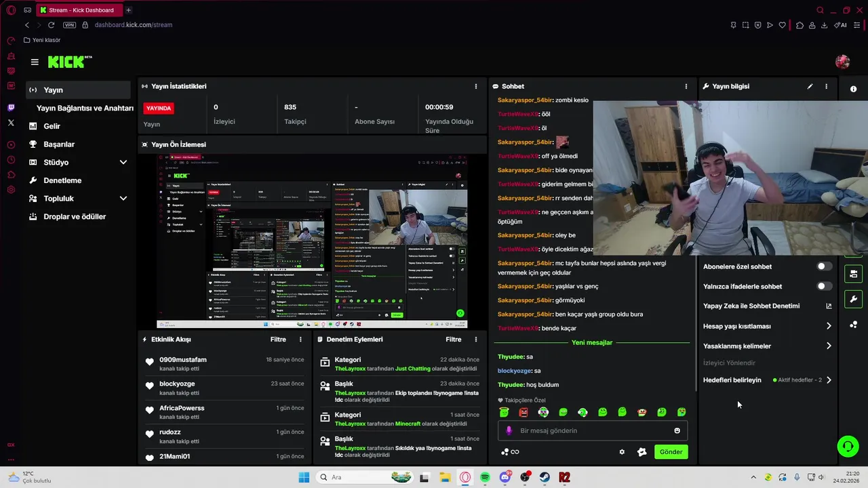Viewport: 868px width, 488px height.
Task: Open three-dot menu in Etkinlik Akışı
Action: (300, 340)
